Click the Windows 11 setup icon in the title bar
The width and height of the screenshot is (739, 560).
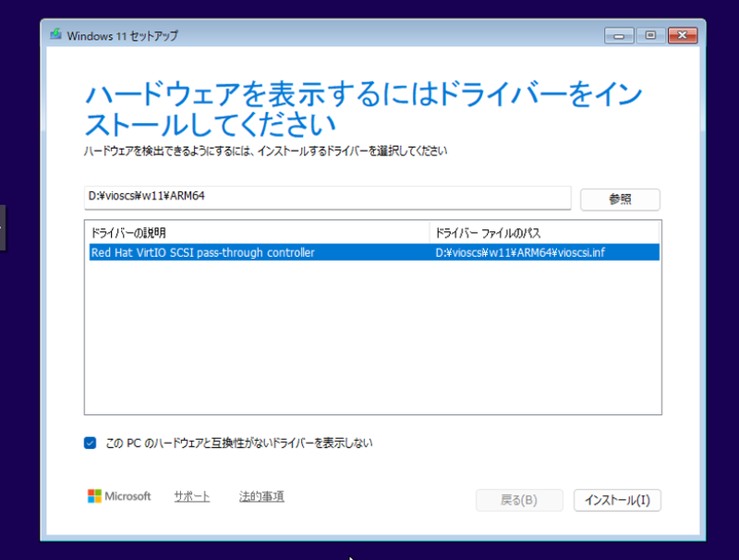pos(57,35)
